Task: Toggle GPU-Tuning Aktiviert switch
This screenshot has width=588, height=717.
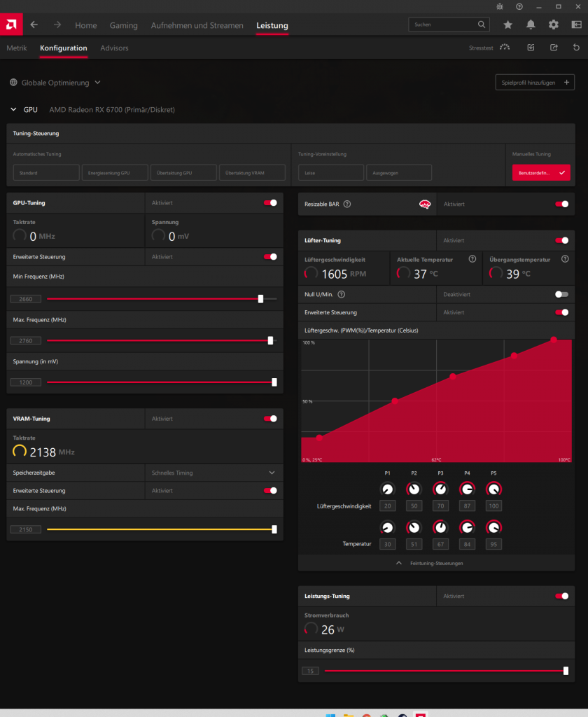Action: [270, 202]
